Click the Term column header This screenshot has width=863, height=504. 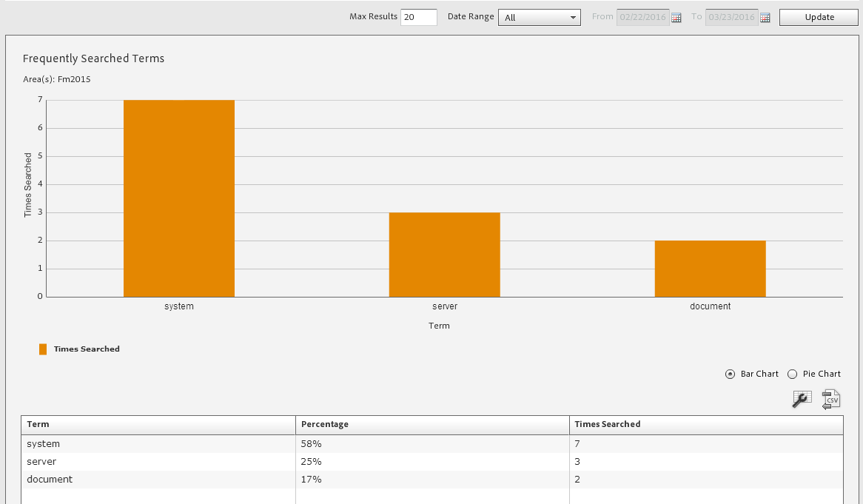(37, 423)
